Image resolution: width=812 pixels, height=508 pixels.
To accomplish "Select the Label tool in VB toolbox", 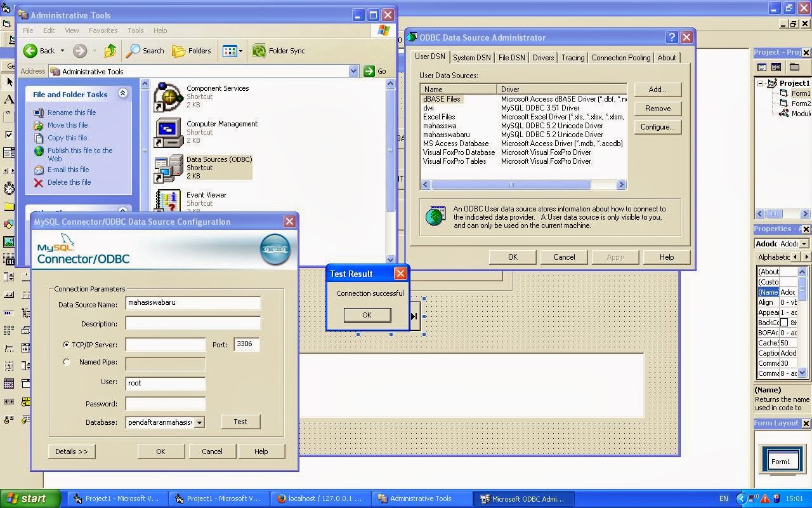I will coord(9,99).
